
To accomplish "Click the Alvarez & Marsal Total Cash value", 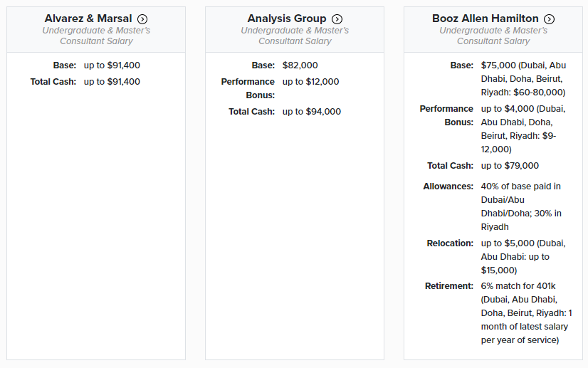I will point(112,81).
